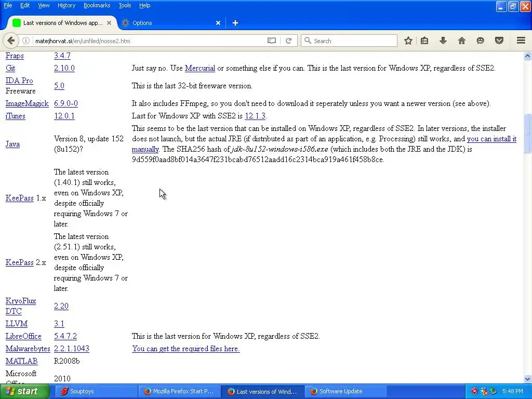Open the KryoFlux DTC link
Image resolution: width=532 pixels, height=399 pixels.
[21, 306]
